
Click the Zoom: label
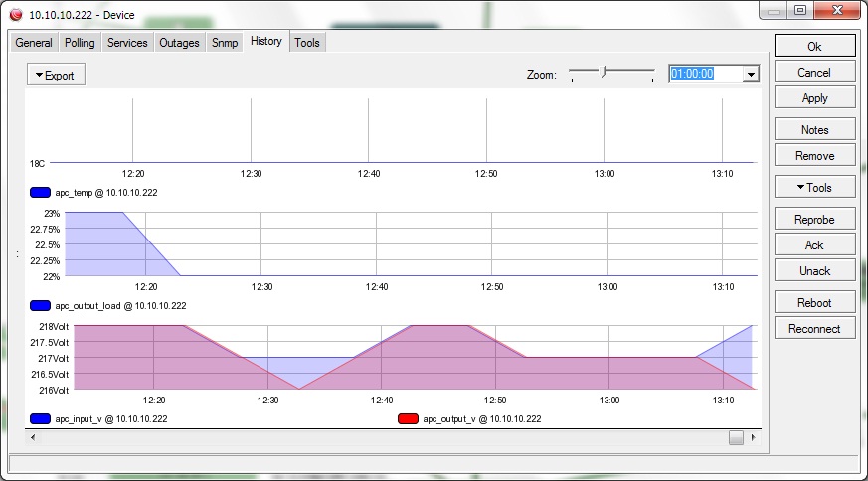pyautogui.click(x=542, y=75)
